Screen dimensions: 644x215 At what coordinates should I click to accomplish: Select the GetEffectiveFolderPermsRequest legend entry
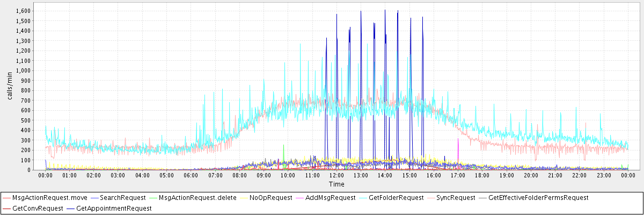point(538,198)
